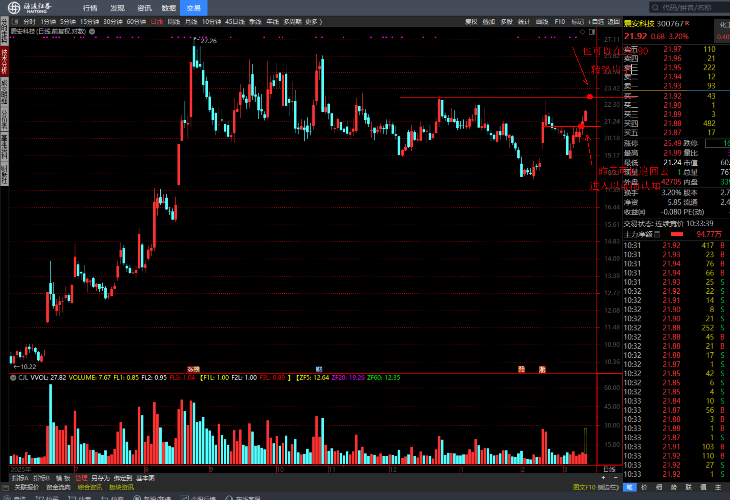Select the 5分钟 period
Viewport: 730px width, 500px height.
click(68, 22)
